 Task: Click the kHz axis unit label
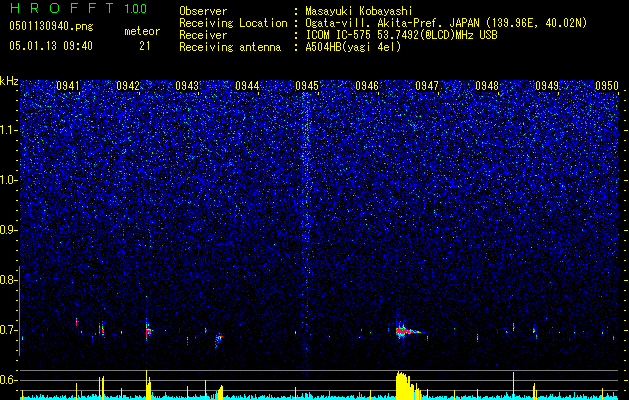9,81
